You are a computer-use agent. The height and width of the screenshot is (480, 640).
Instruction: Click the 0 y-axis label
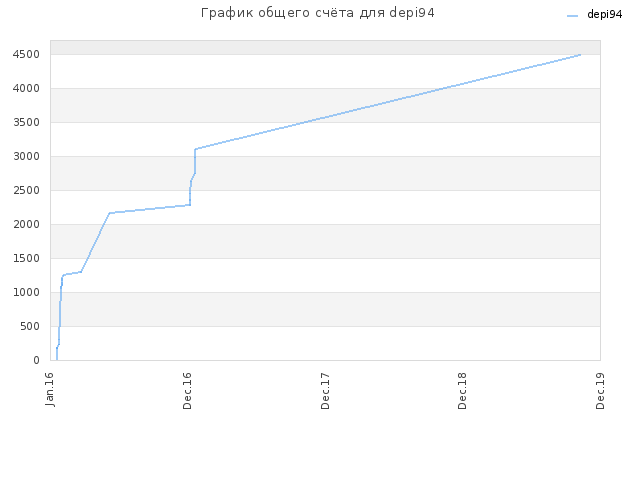click(36, 360)
